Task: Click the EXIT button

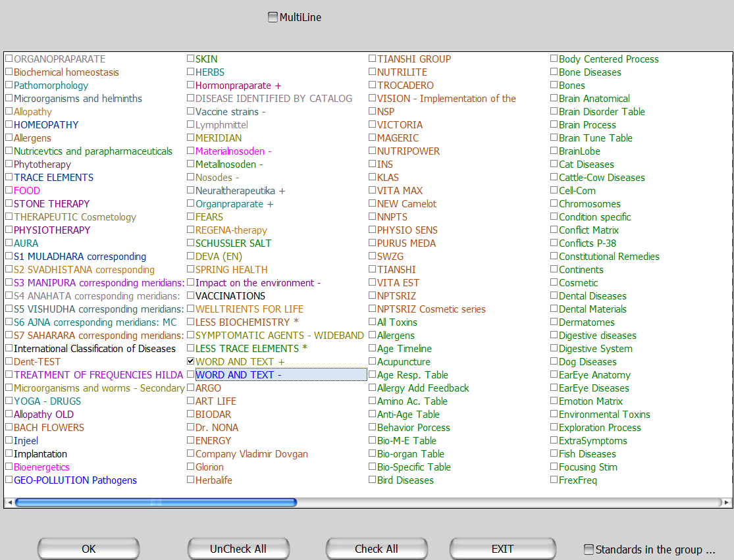Action: (x=503, y=549)
